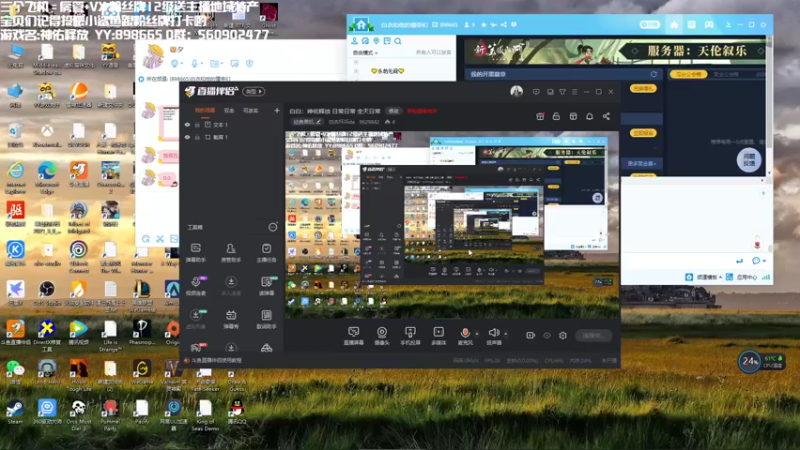Select the first scene tab with the red underline
Screen dimensions: 800x450
(205, 111)
